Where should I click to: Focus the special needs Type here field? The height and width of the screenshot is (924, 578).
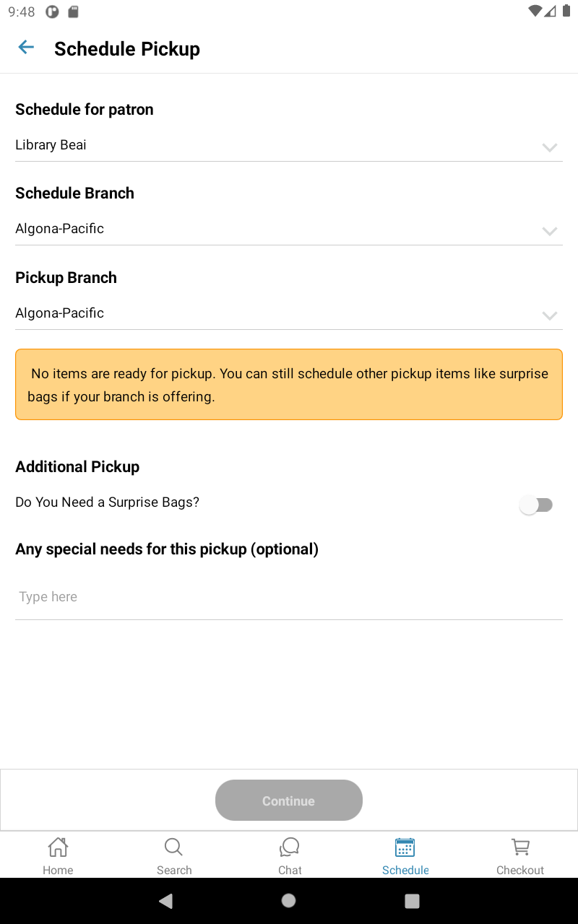click(x=289, y=597)
